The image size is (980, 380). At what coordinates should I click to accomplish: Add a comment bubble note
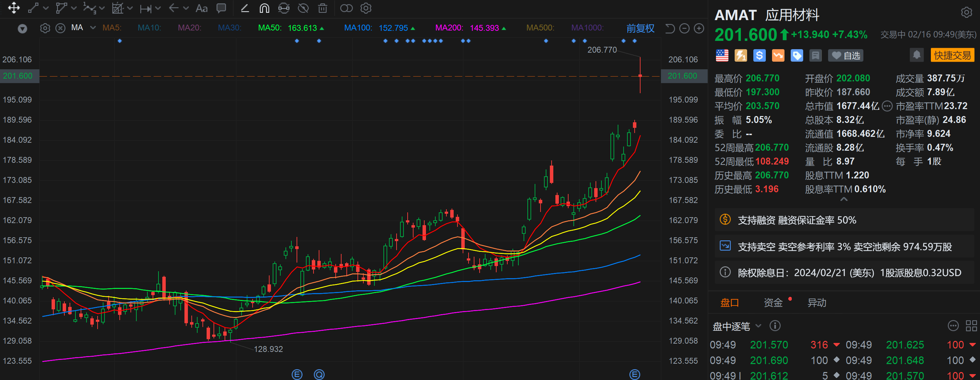221,8
